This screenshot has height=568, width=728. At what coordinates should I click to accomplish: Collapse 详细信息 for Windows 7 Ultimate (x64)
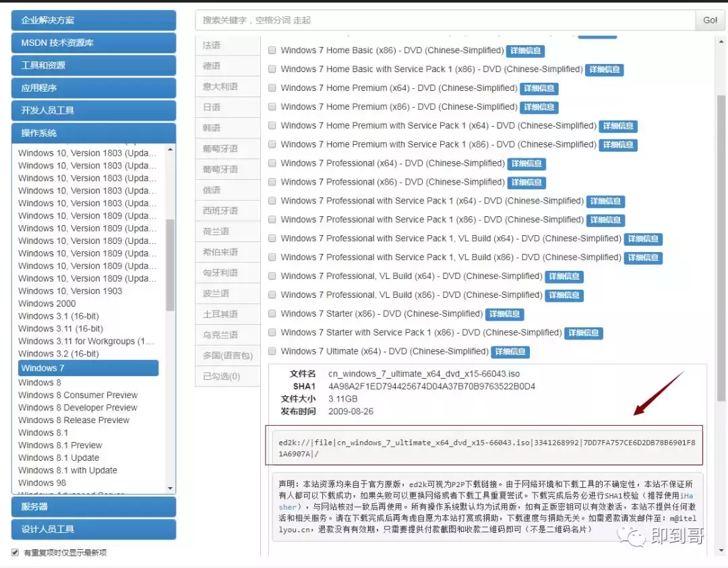pos(510,352)
